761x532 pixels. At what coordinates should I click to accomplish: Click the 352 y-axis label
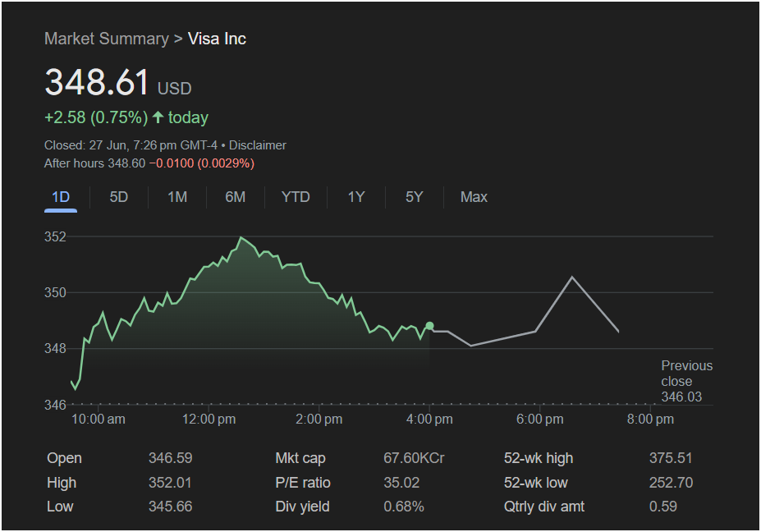[55, 236]
